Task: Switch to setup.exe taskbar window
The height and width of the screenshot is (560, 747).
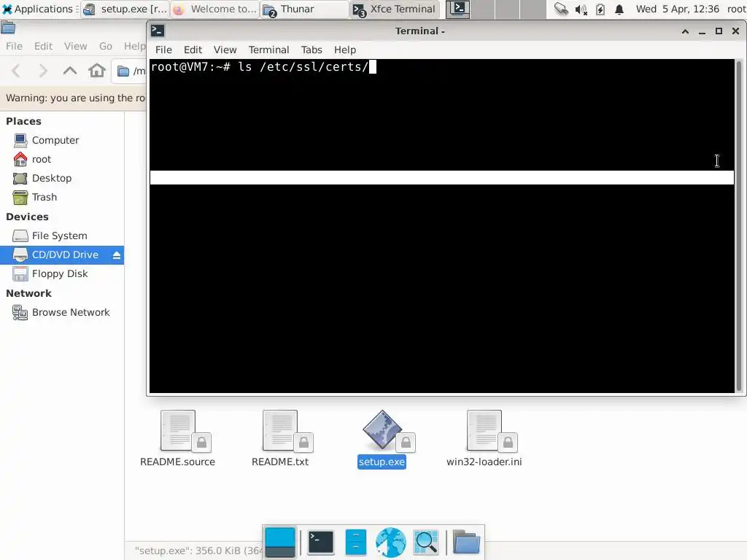Action: [125, 9]
